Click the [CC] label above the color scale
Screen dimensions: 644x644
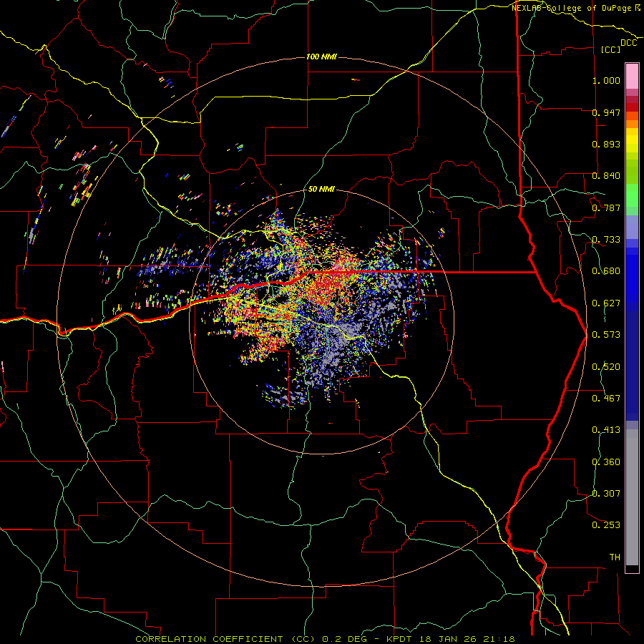pyautogui.click(x=611, y=49)
